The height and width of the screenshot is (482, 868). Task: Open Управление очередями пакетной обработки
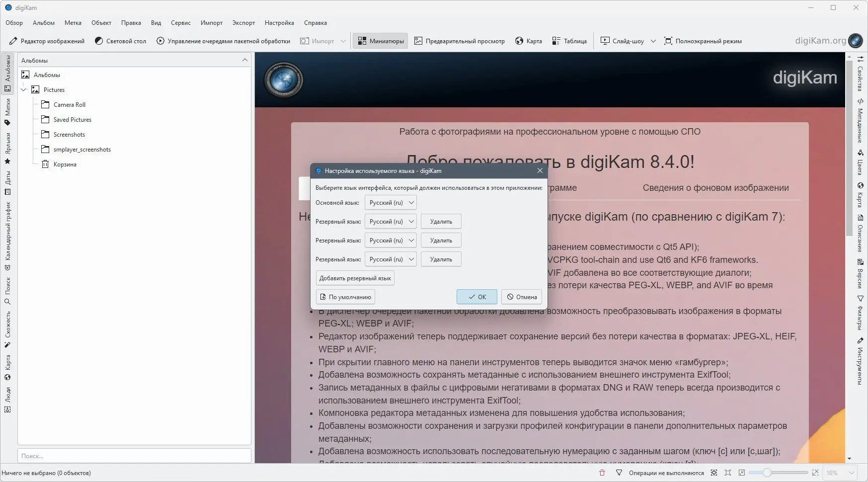pos(223,41)
